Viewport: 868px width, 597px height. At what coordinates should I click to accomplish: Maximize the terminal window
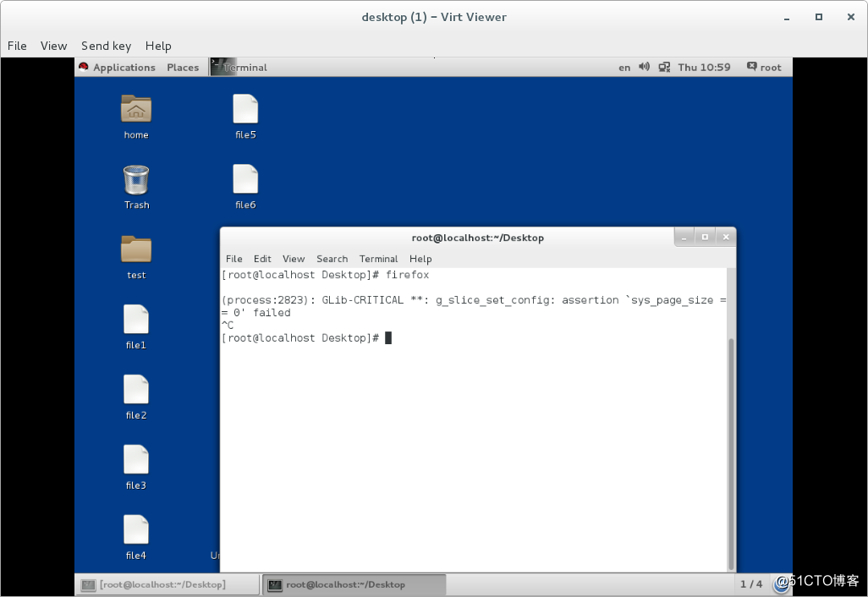coord(705,238)
